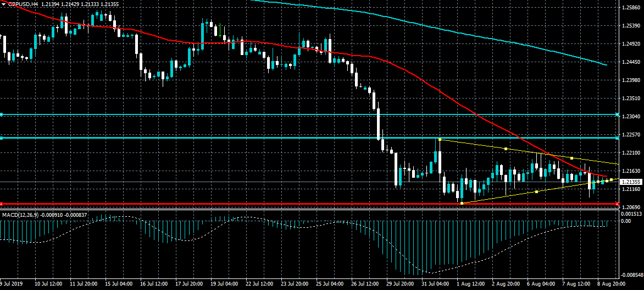Click the right handle of the 1.2257 cyan line
The width and height of the screenshot is (644, 290).
(x=618, y=138)
